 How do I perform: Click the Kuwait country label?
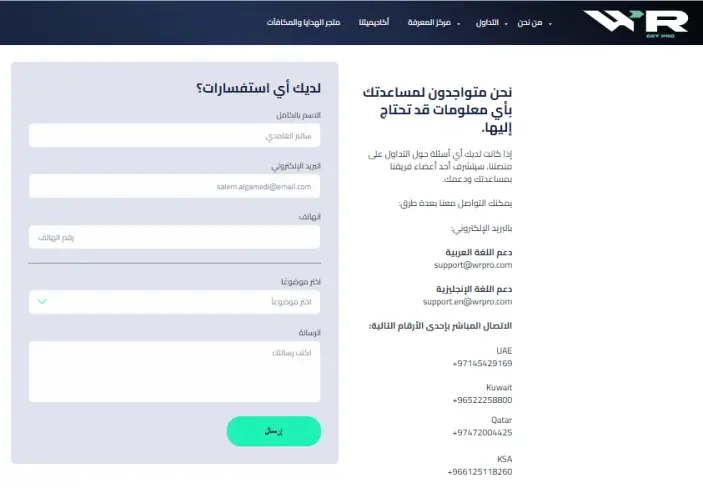[x=499, y=388]
